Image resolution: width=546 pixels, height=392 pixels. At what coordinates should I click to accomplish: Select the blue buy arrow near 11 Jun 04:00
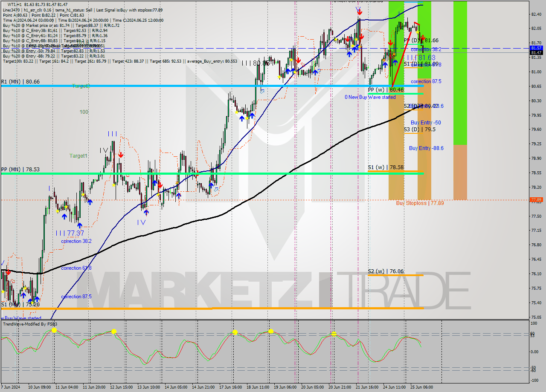(64, 216)
